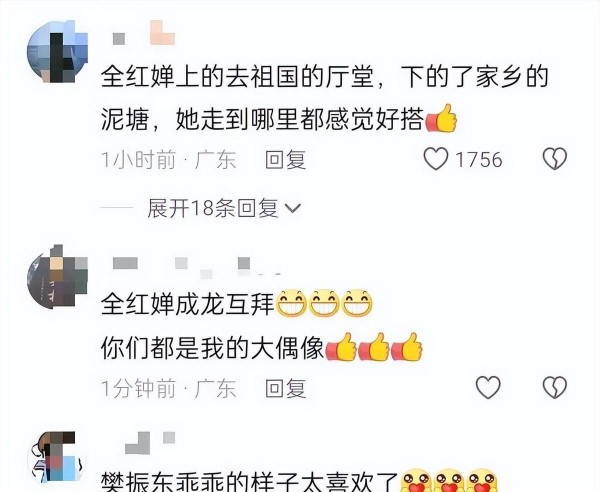Dislike the 全红婵 hometown comment with broken heart

pyautogui.click(x=554, y=159)
